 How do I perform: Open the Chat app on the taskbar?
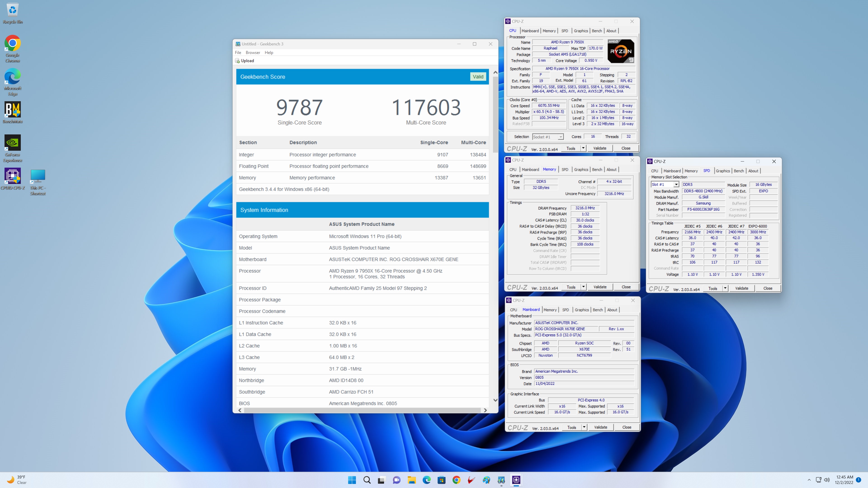397,480
